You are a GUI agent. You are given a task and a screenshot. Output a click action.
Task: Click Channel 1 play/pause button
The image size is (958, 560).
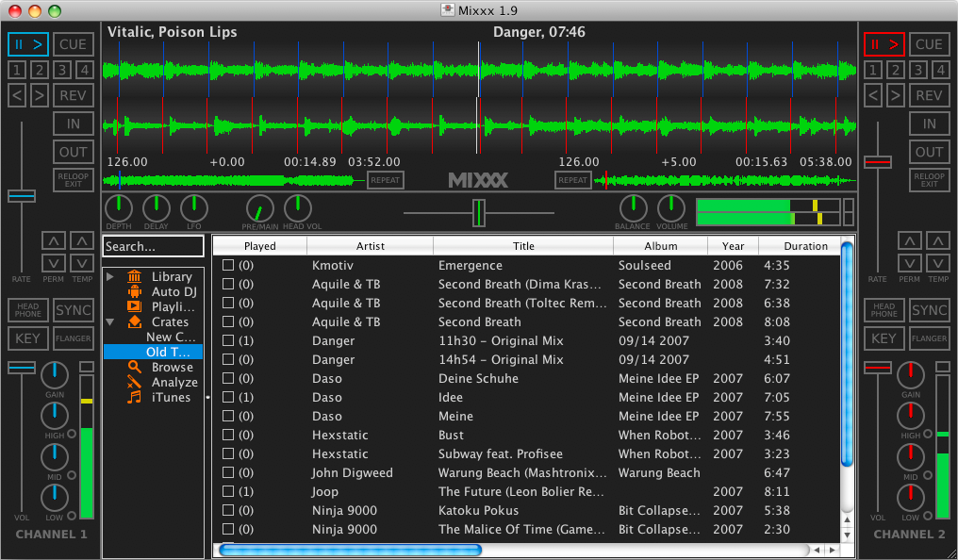click(x=28, y=43)
